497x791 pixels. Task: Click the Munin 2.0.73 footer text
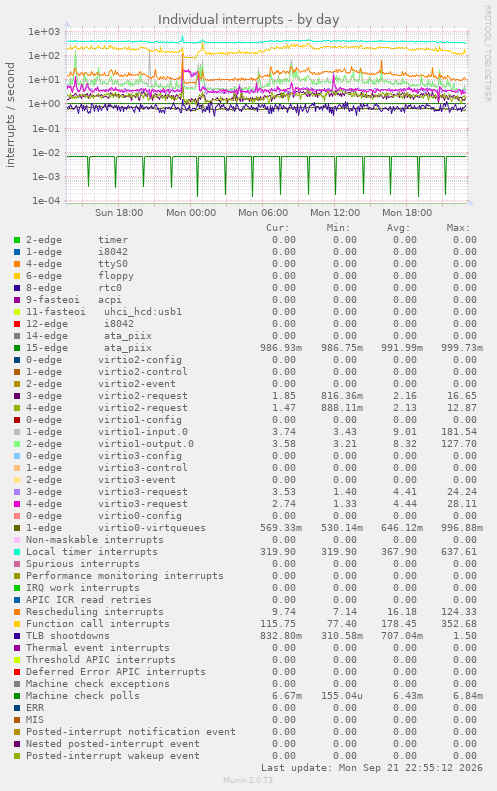(x=248, y=780)
